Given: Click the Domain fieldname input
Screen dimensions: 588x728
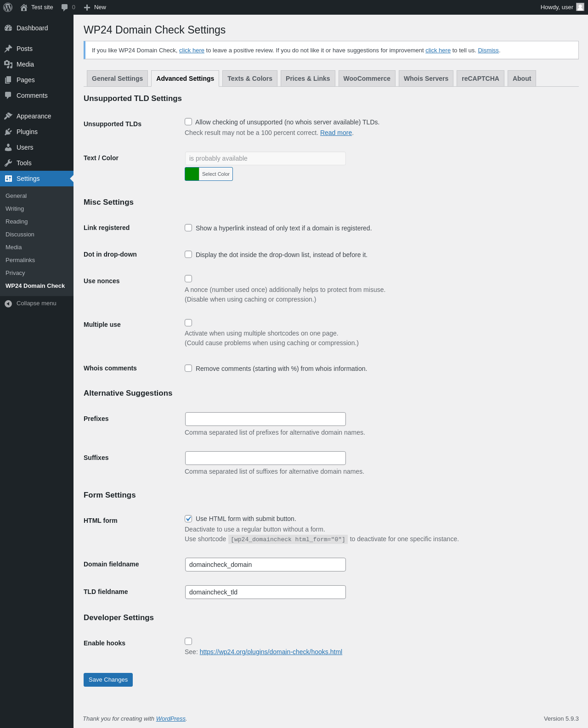Looking at the screenshot, I should (x=266, y=565).
